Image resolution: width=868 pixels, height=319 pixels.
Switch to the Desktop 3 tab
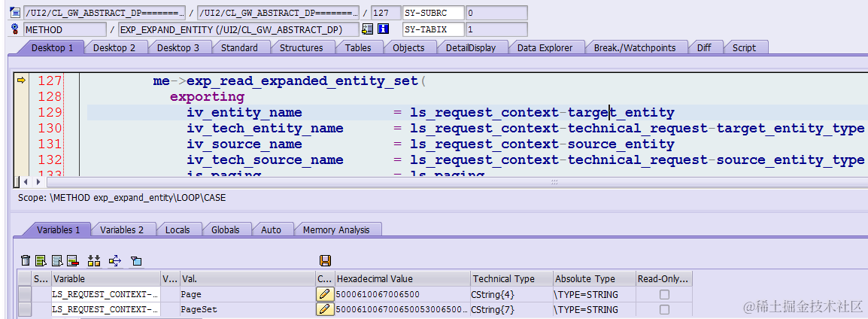pos(178,47)
